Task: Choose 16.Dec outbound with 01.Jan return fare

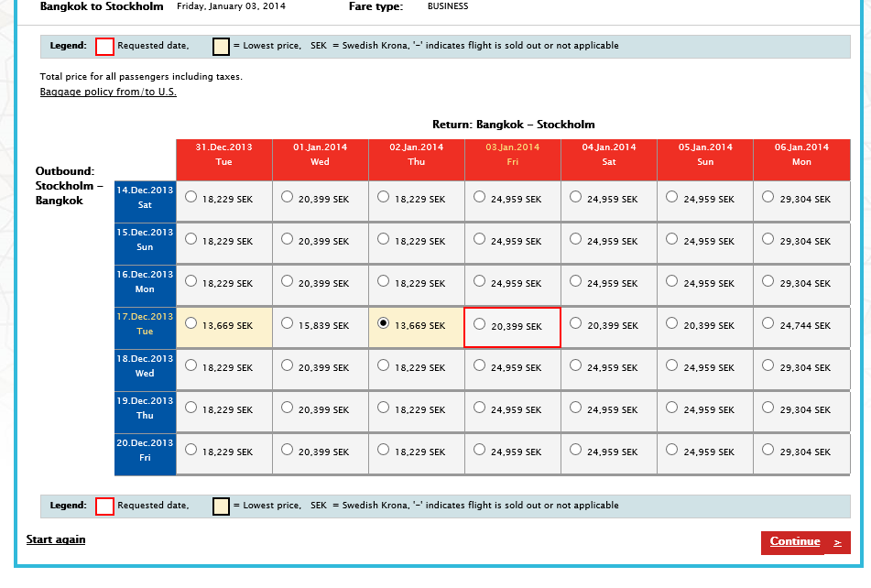Action: [x=288, y=280]
